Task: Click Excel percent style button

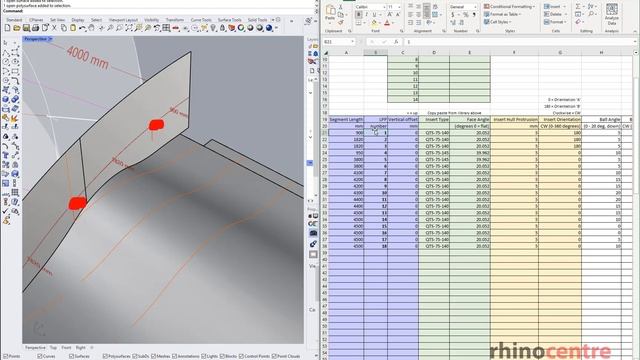Action: tap(465, 14)
